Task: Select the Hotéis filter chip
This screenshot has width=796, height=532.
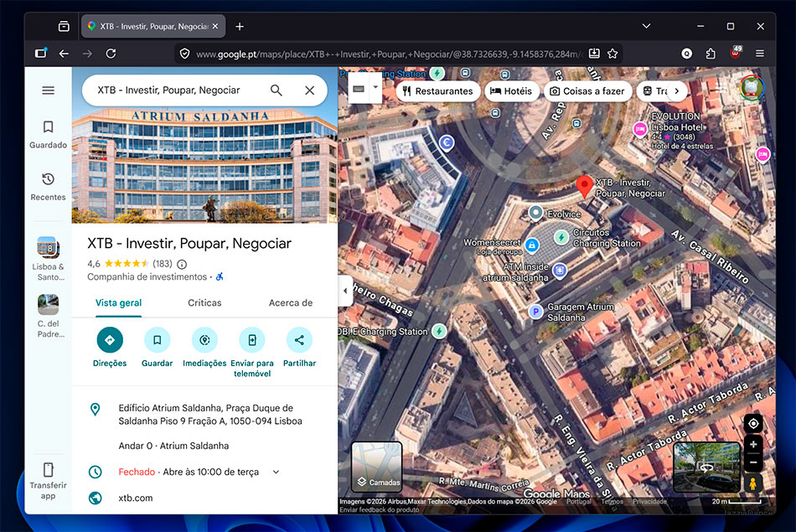Action: [x=511, y=91]
